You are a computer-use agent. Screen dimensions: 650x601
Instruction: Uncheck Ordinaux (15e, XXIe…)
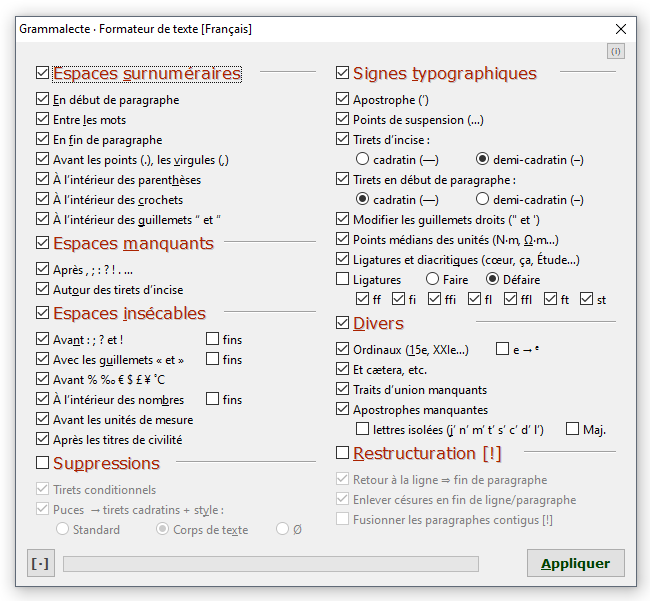click(x=342, y=349)
